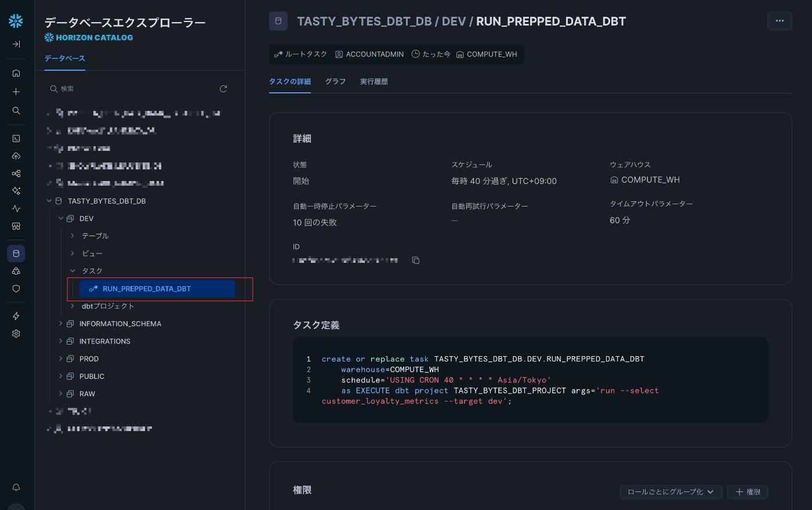Expand the INTEGRATIONS schema
Viewport: 812px width, 510px height.
(x=61, y=341)
